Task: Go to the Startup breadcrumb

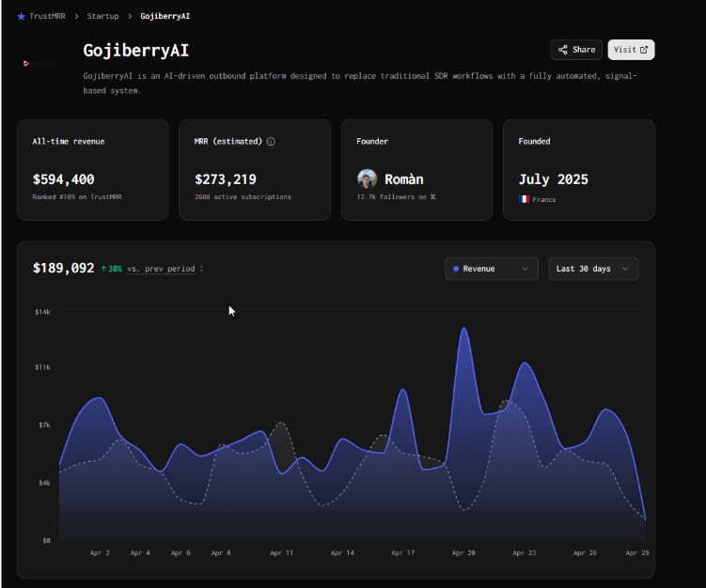Action: coord(102,16)
